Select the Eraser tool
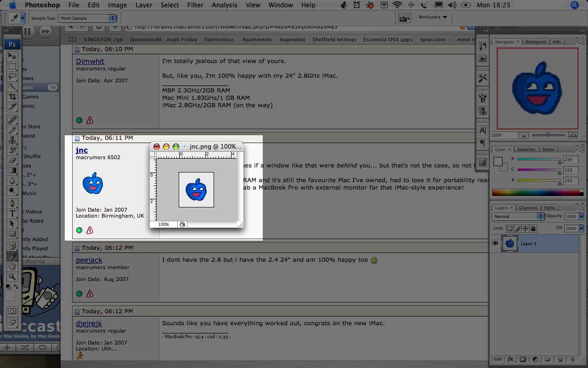588x368 pixels. point(12,161)
